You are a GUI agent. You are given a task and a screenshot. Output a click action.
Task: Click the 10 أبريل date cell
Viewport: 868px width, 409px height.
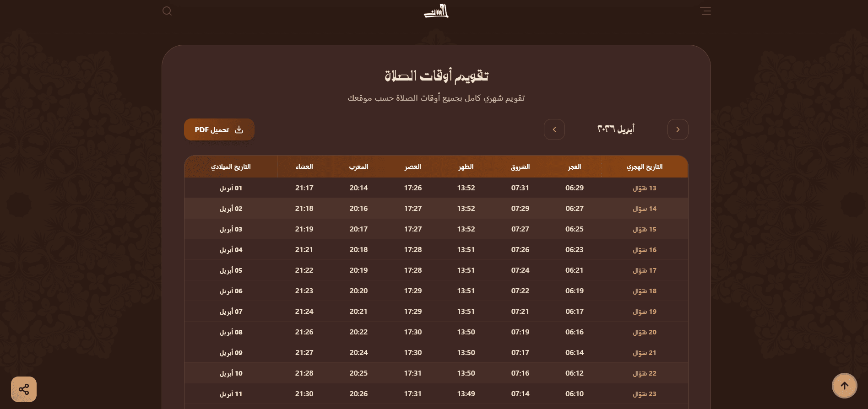coord(231,373)
